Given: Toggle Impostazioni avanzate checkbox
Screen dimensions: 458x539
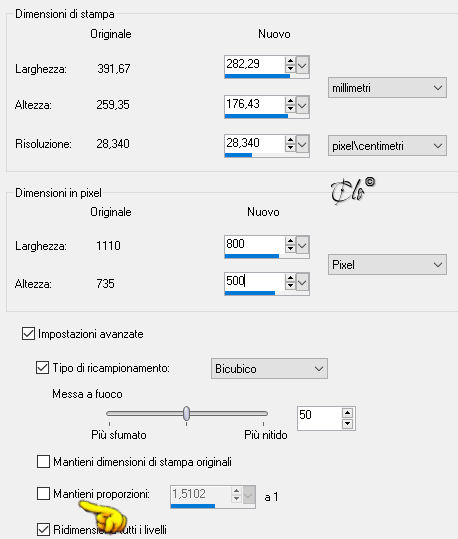Looking at the screenshot, I should tap(28, 333).
